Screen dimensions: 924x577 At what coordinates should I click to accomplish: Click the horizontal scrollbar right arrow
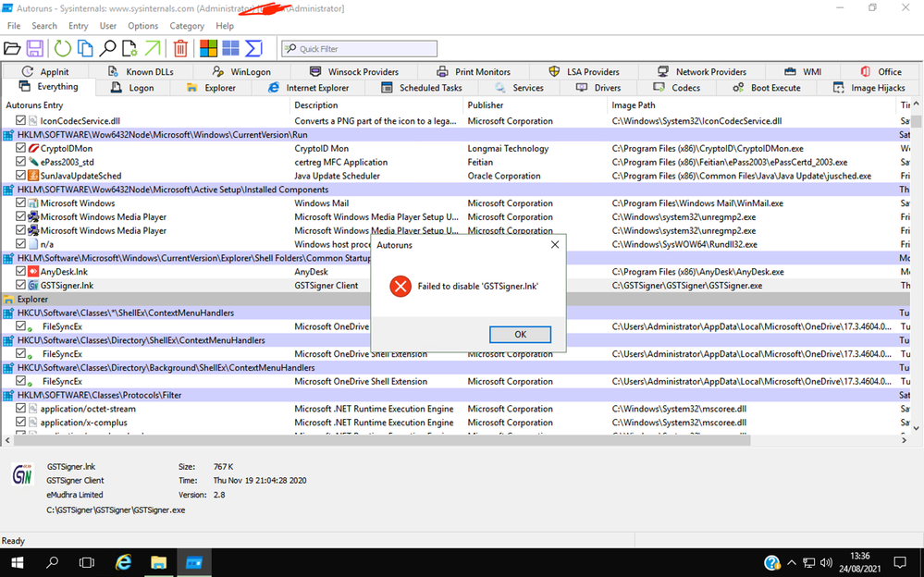point(904,440)
